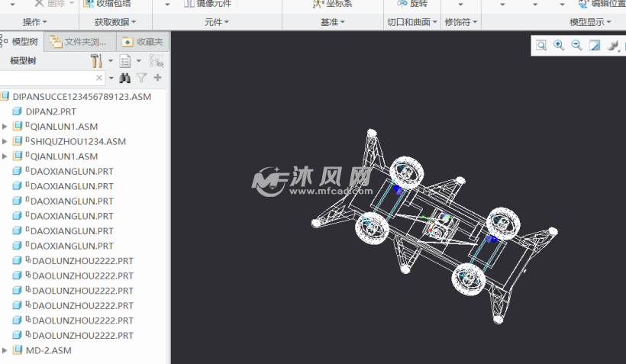Open dropdown next to the tree settings hammer
626x364 pixels.
tap(111, 61)
